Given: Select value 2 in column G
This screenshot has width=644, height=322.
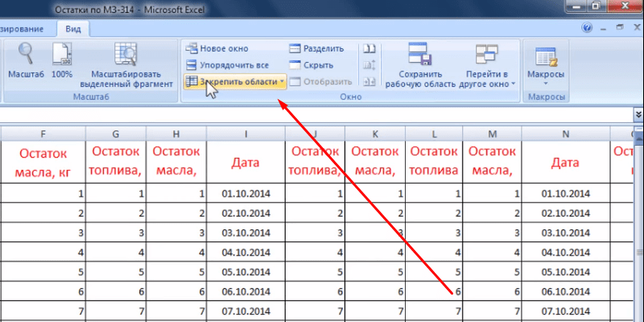Looking at the screenshot, I should 116,213.
